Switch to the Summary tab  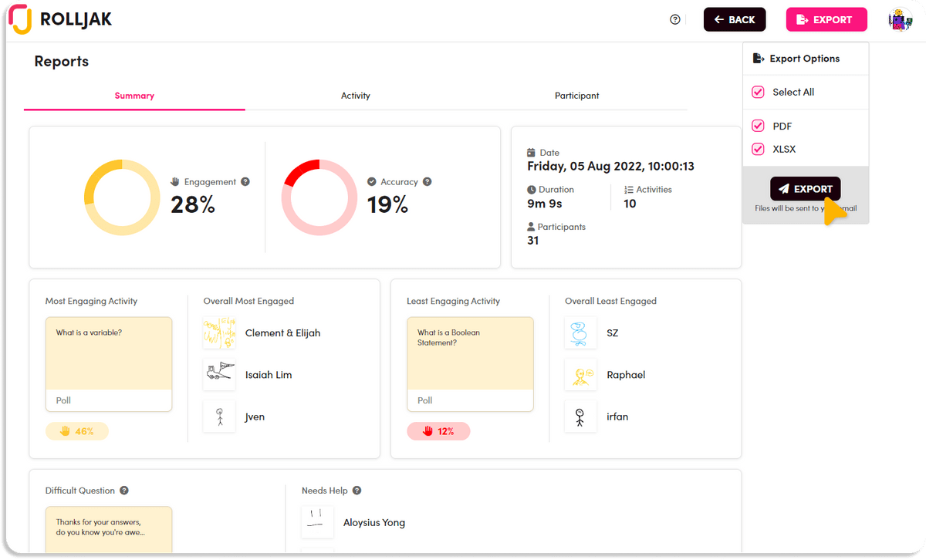click(134, 96)
